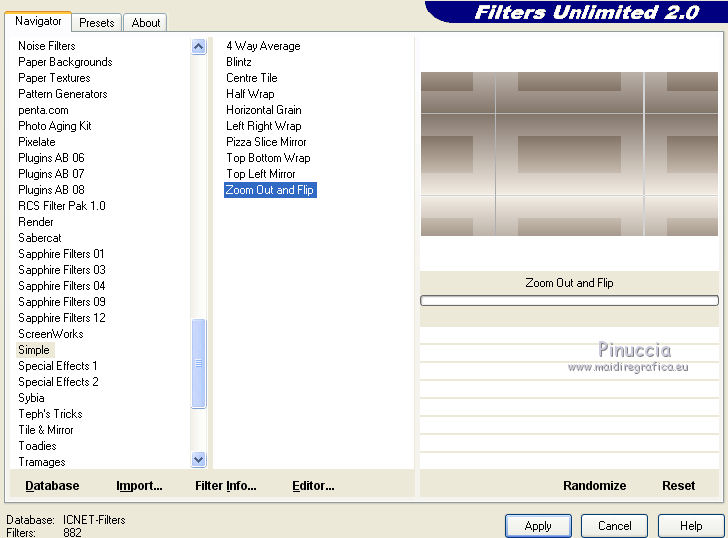This screenshot has height=538, width=728.
Task: Choose the Left Right Wrap filter
Action: pos(264,126)
